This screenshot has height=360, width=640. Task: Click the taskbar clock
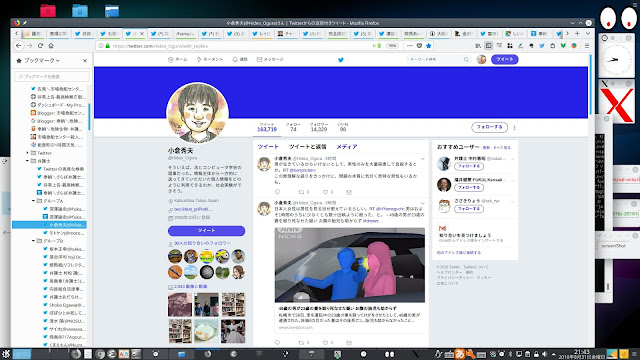pyautogui.click(x=582, y=354)
